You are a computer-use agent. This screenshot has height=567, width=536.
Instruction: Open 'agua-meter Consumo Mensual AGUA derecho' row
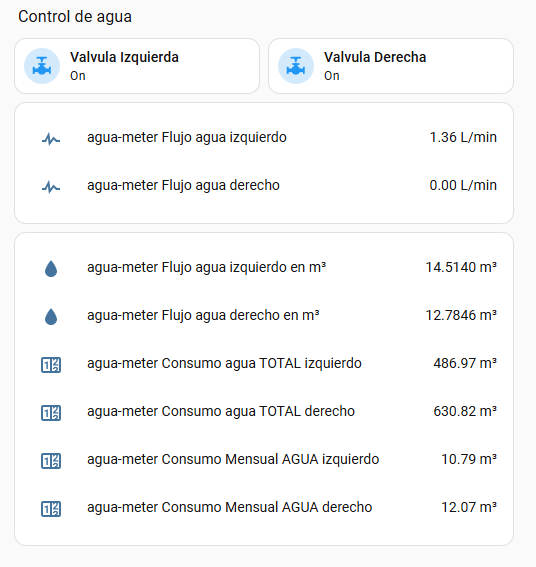coord(264,508)
